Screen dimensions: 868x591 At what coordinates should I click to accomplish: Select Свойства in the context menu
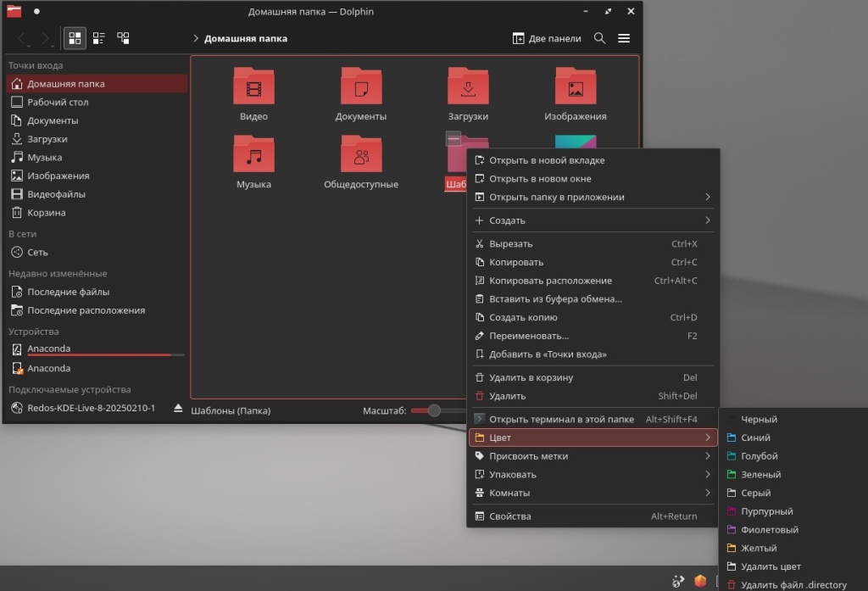(x=510, y=516)
